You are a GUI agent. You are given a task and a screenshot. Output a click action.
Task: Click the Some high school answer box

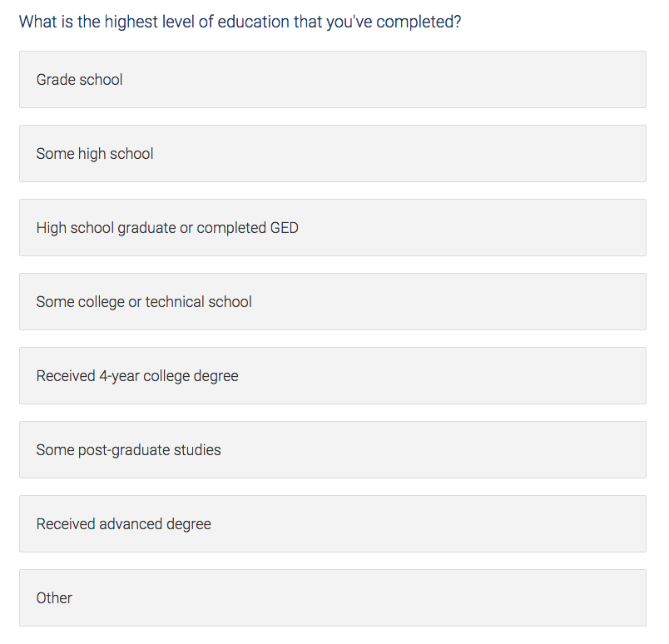pyautogui.click(x=333, y=154)
